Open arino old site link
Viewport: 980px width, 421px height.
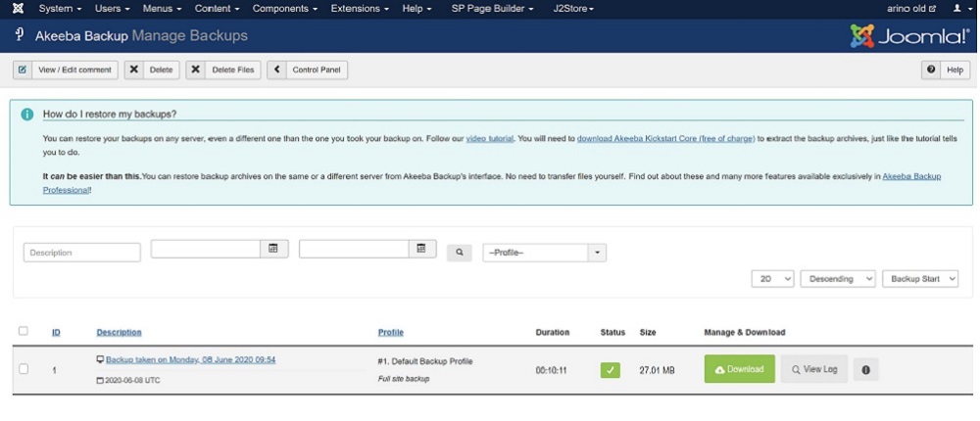[x=911, y=9]
